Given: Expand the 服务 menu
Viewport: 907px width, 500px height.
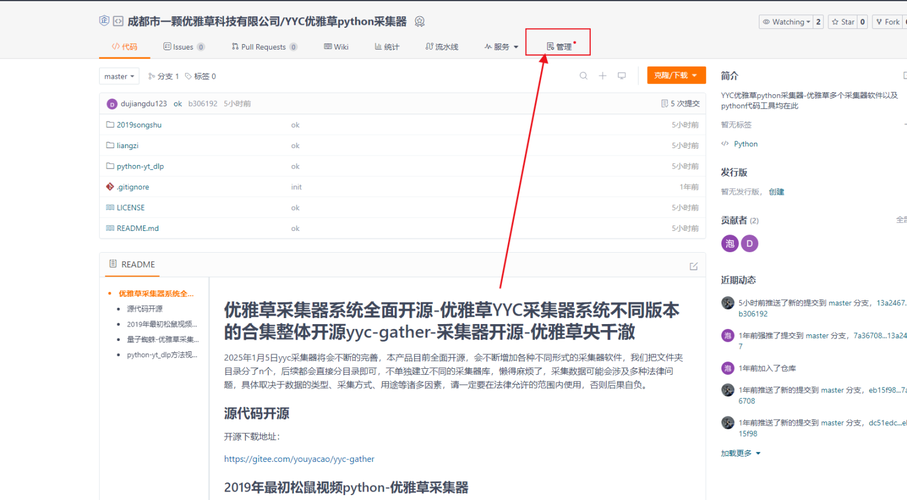Looking at the screenshot, I should coord(502,46).
